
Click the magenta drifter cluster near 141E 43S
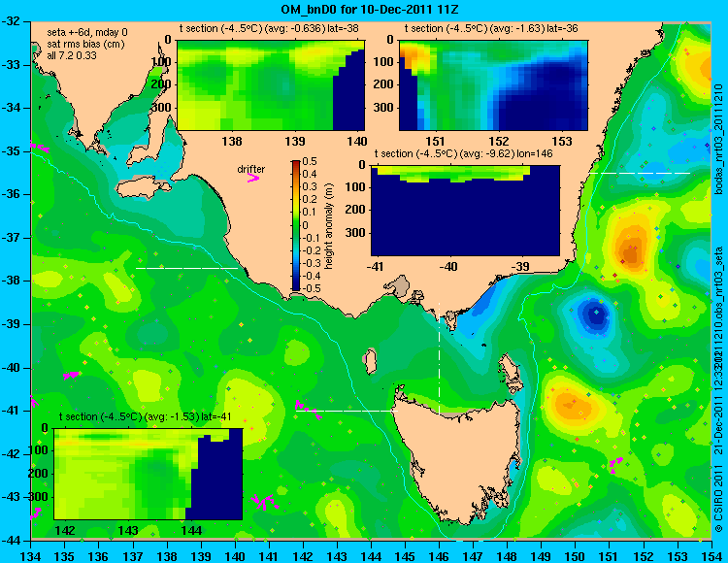point(265,502)
